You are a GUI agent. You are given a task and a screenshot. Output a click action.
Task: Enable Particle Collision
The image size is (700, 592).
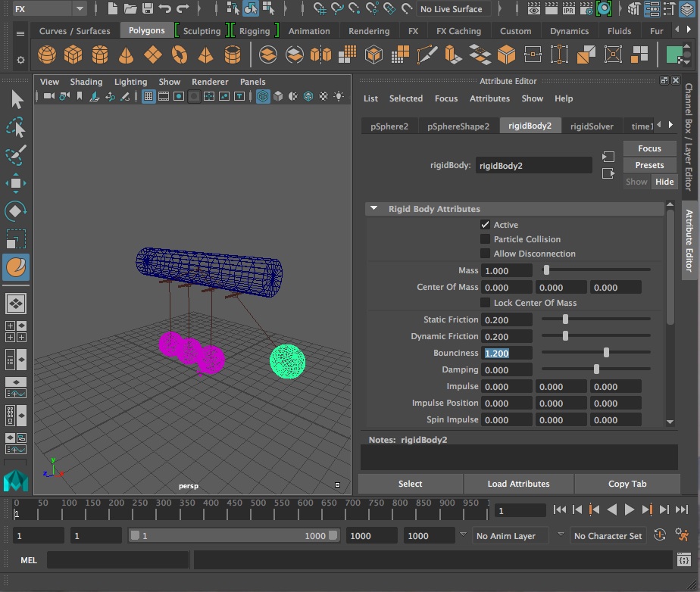click(x=486, y=238)
